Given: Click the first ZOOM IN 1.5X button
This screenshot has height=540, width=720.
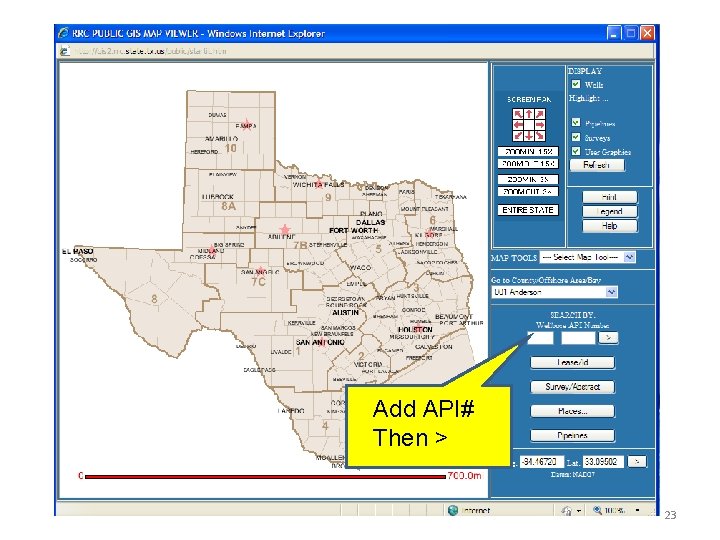Looking at the screenshot, I should (528, 152).
